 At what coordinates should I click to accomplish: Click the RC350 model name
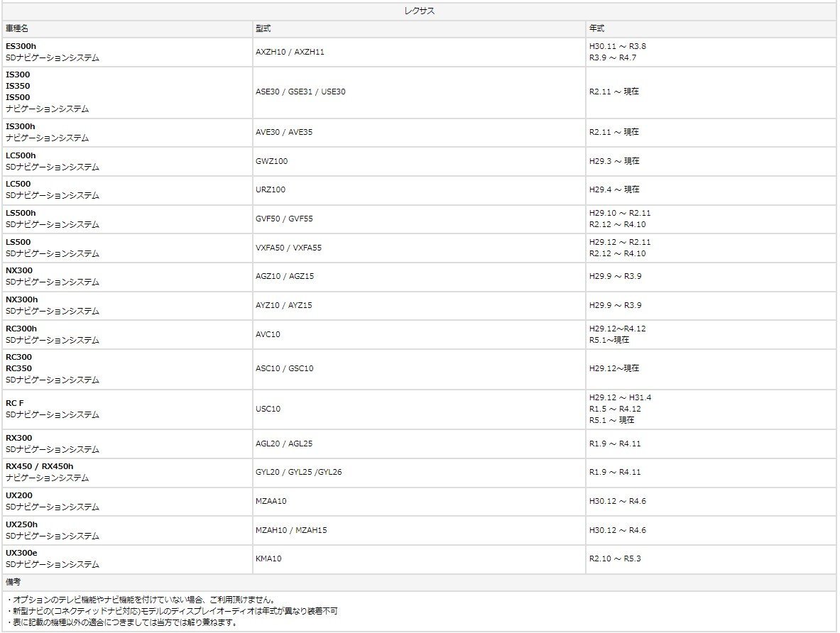tap(18, 368)
